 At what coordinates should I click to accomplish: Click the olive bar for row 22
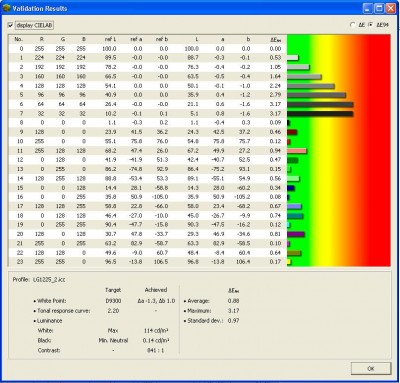[294, 253]
